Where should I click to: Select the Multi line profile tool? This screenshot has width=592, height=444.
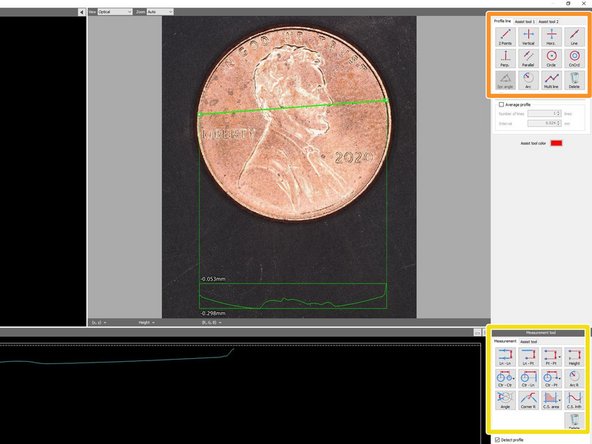pos(551,80)
